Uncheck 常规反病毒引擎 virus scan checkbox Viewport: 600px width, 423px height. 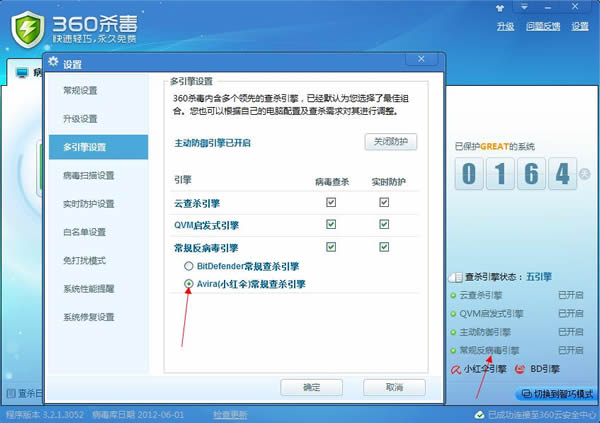click(x=331, y=246)
